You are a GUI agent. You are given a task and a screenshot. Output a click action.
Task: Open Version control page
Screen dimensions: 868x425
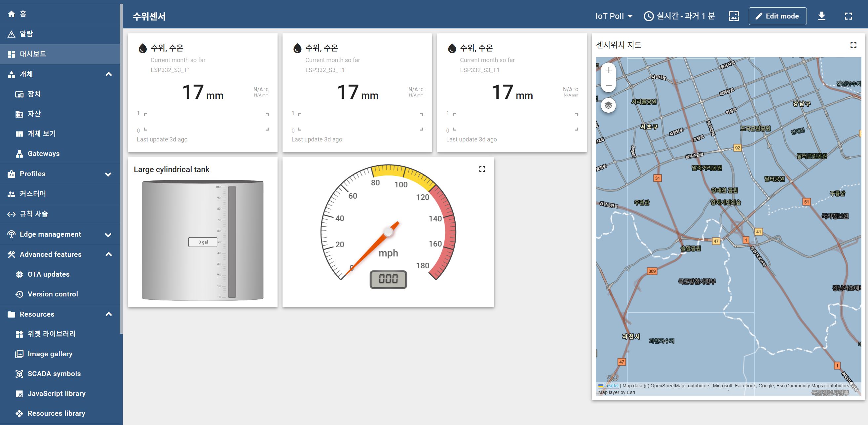(60, 294)
